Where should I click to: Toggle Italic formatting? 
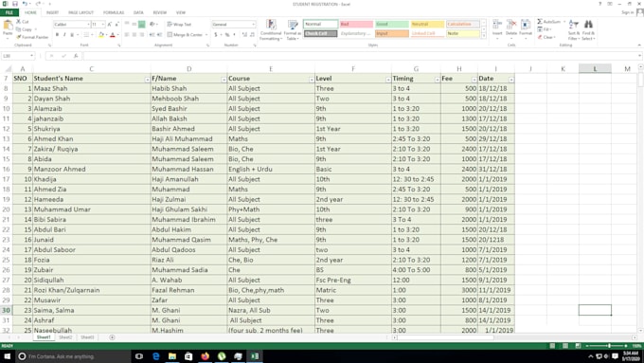(x=64, y=35)
